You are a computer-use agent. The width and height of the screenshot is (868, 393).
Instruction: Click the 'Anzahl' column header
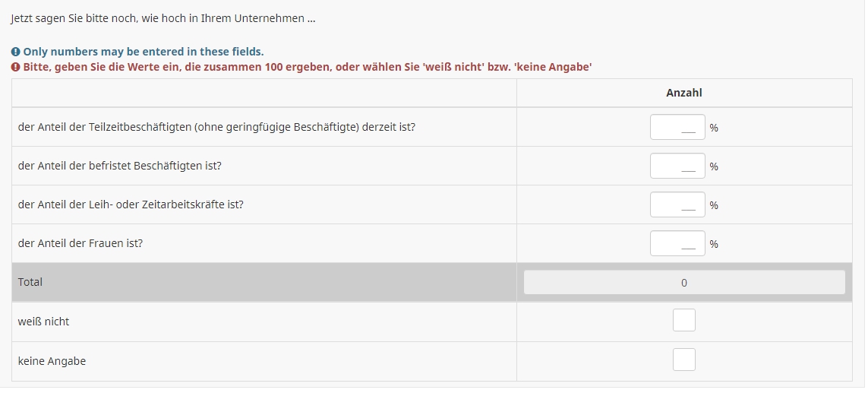click(x=683, y=93)
